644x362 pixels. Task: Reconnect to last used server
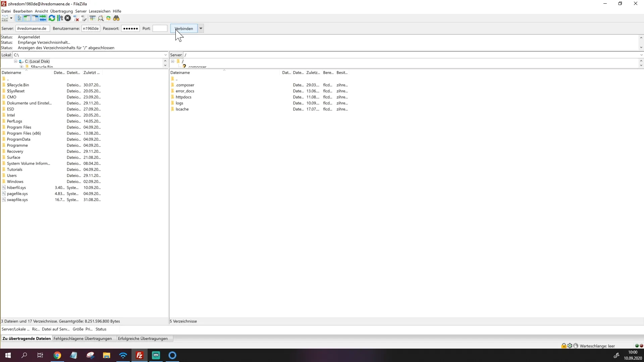[x=84, y=18]
